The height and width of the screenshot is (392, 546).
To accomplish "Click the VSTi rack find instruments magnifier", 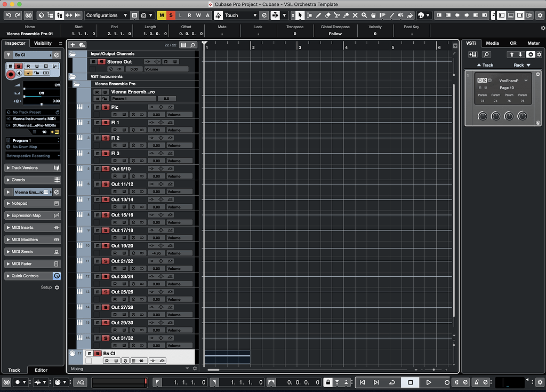I will (x=486, y=54).
